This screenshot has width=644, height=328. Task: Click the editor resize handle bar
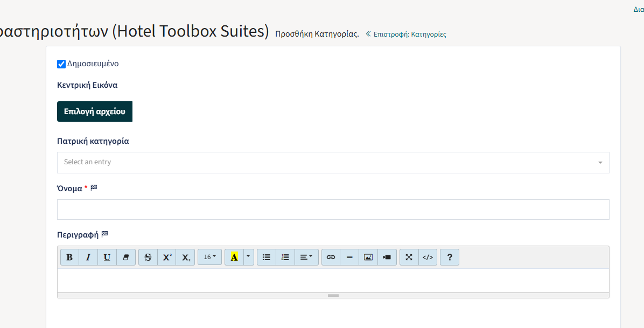(x=333, y=296)
